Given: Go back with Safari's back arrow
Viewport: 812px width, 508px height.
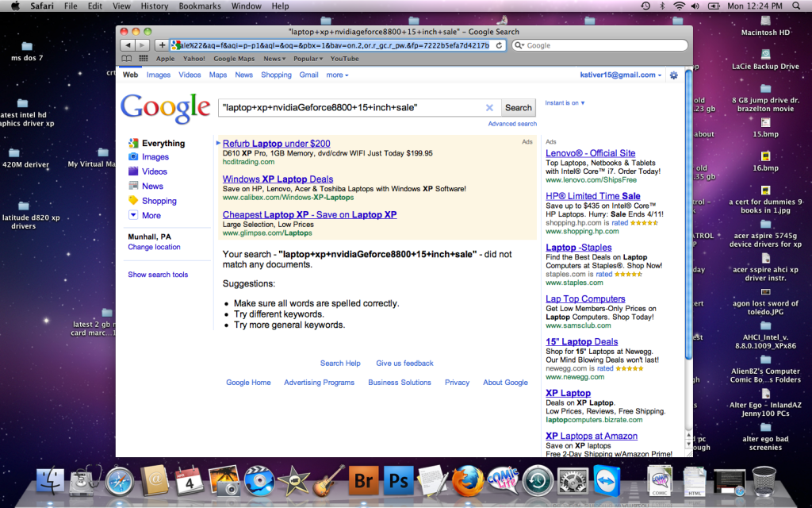Looking at the screenshot, I should click(128, 45).
